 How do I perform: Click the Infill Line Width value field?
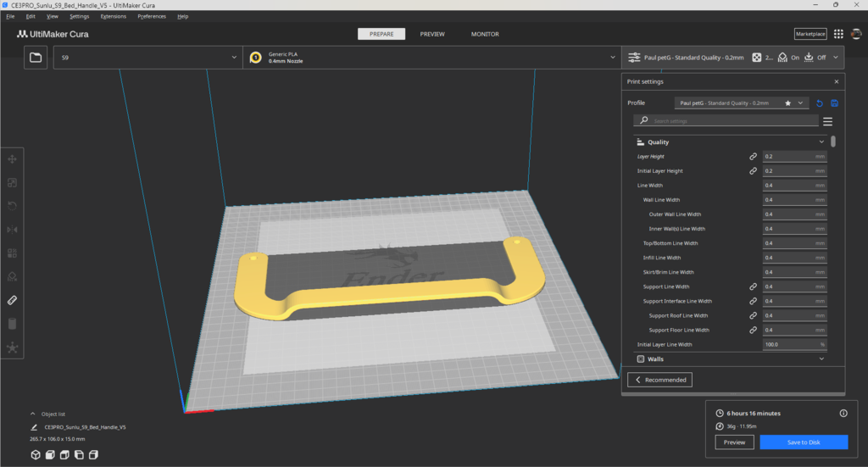pos(794,258)
